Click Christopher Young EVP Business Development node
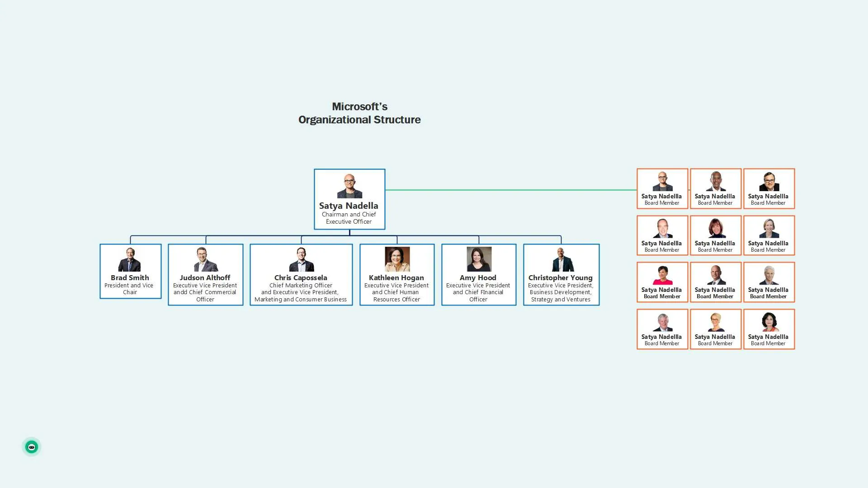The width and height of the screenshot is (868, 488). (x=560, y=274)
